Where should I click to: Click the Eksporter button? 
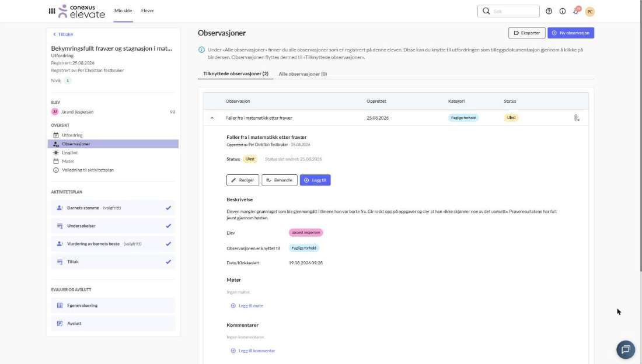point(526,33)
